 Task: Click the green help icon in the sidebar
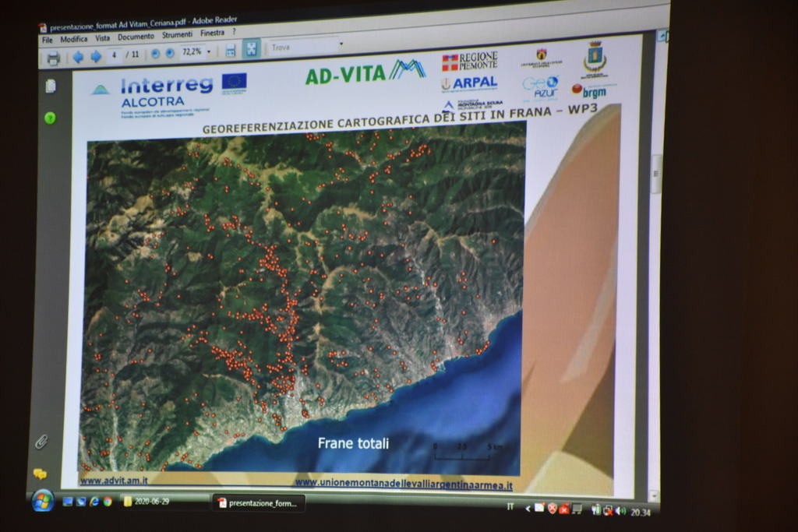(50, 118)
